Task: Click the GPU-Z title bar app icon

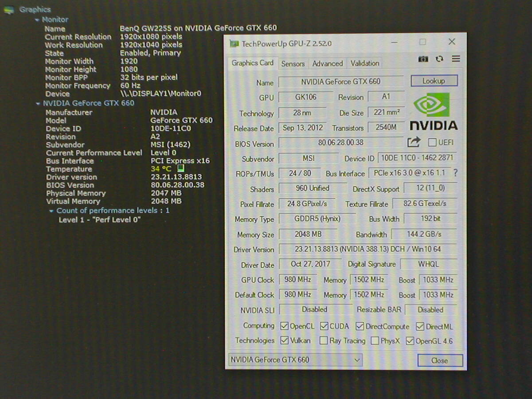Action: (x=234, y=43)
